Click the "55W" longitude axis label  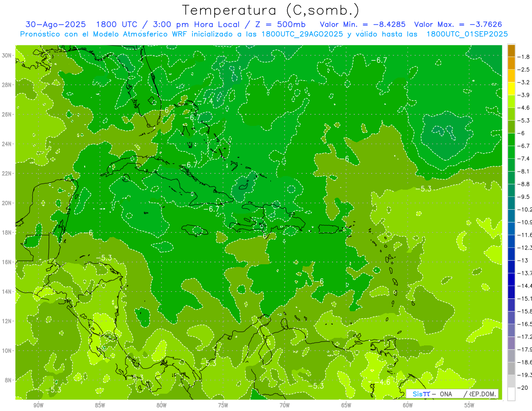(469, 405)
